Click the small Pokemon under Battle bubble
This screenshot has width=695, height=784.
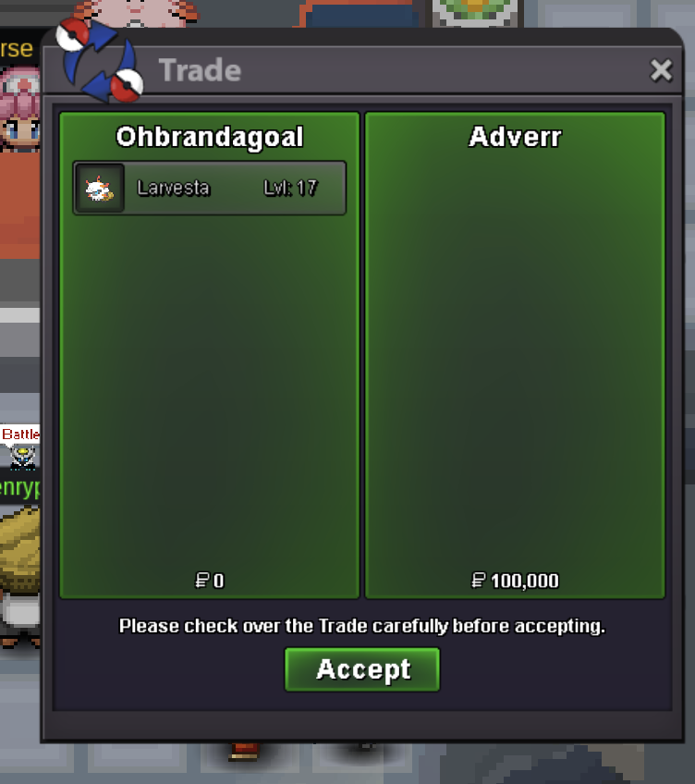click(x=22, y=458)
